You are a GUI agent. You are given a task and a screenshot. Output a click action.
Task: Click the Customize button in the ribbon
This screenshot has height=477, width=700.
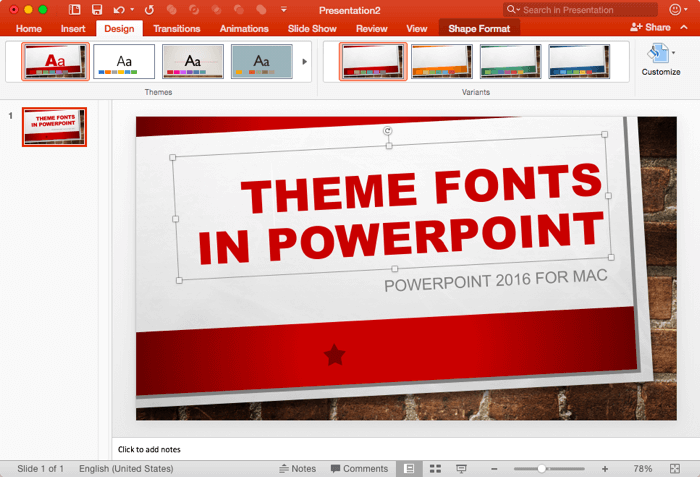pos(661,60)
